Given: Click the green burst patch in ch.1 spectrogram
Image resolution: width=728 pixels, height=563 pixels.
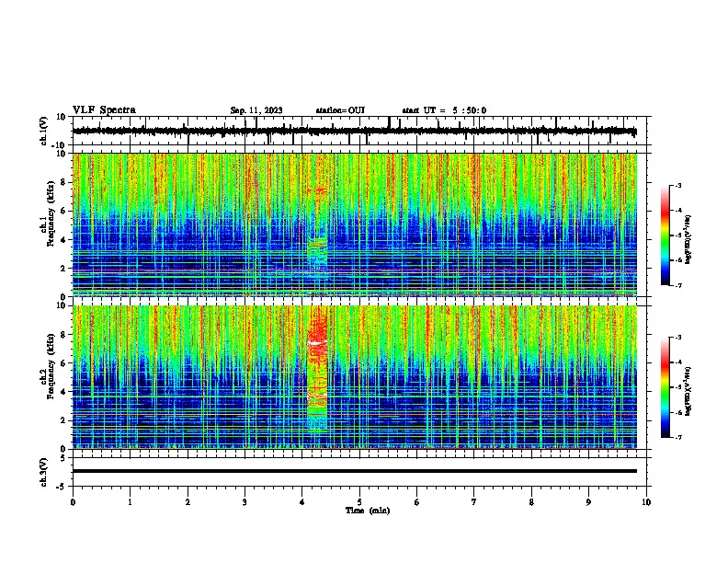Looking at the screenshot, I should pos(318,253).
